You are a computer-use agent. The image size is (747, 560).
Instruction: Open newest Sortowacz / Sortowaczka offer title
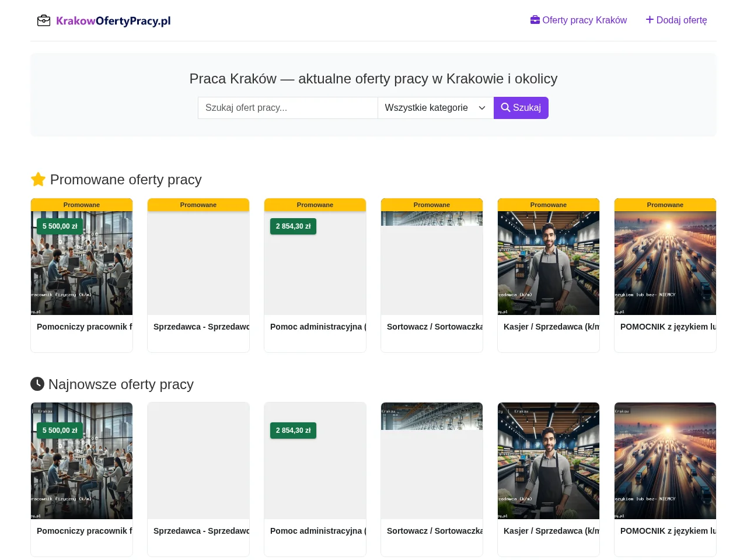[x=435, y=531]
